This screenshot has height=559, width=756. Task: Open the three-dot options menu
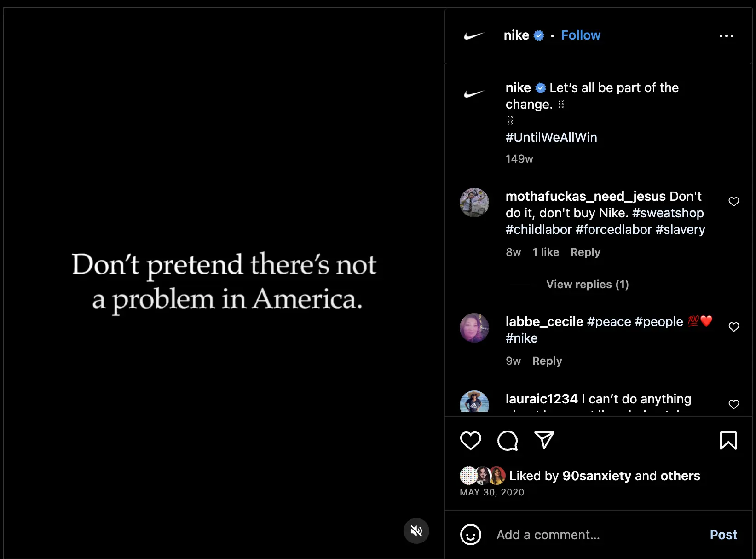pyautogui.click(x=727, y=35)
